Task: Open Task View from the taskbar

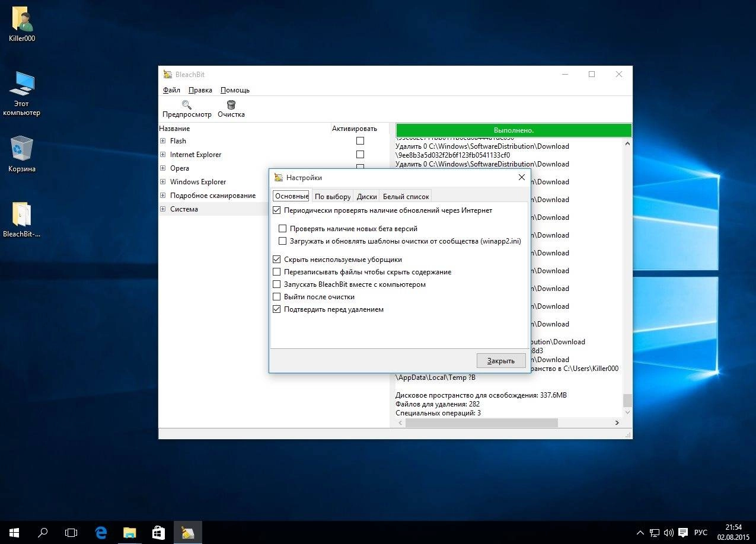Action: [71, 532]
